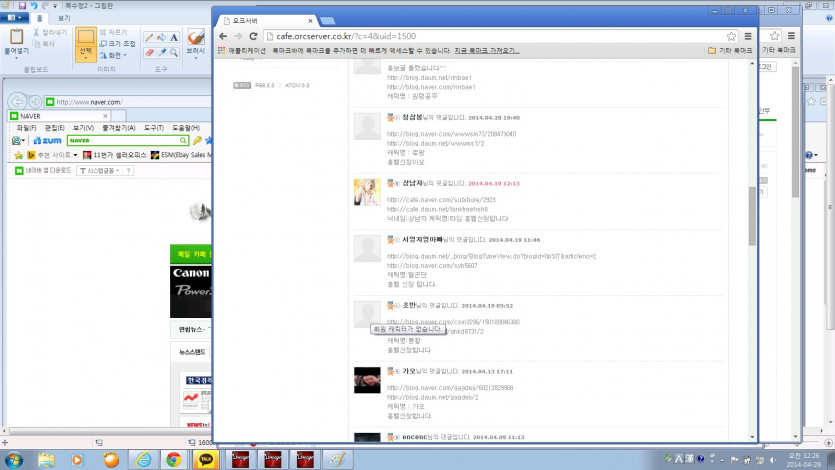Click the Chrome reload button
Viewport: 835px width, 470px height.
253,36
